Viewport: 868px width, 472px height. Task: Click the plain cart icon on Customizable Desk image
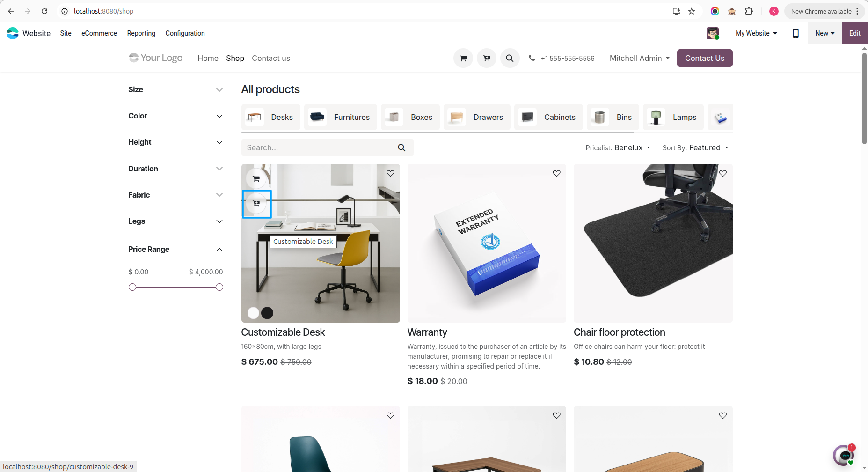256,179
